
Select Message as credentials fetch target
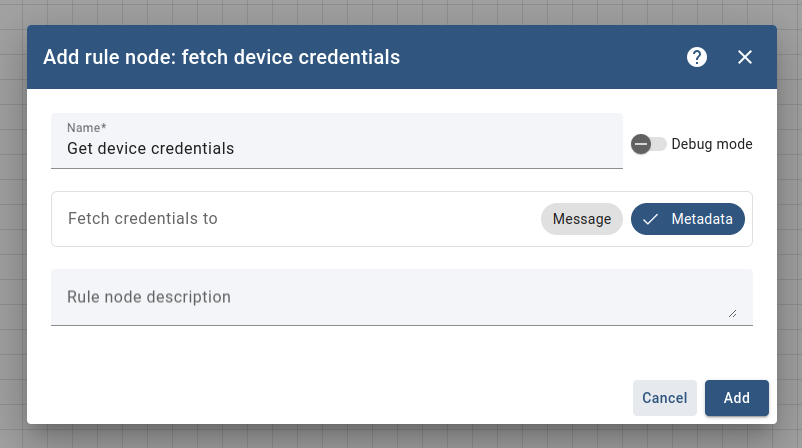582,219
